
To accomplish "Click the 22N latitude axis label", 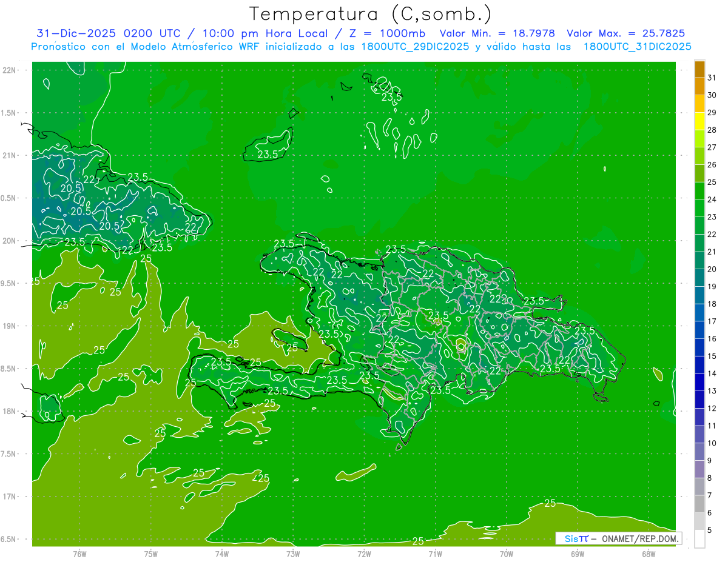I will (x=9, y=70).
